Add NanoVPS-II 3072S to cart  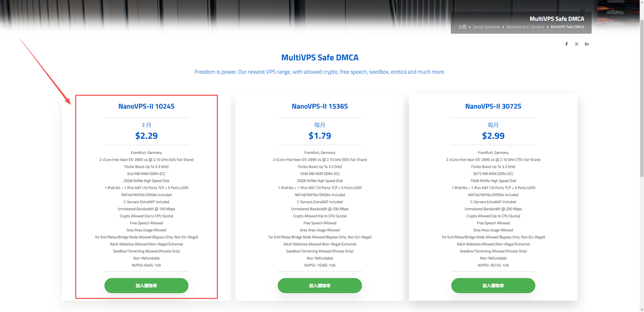click(493, 286)
